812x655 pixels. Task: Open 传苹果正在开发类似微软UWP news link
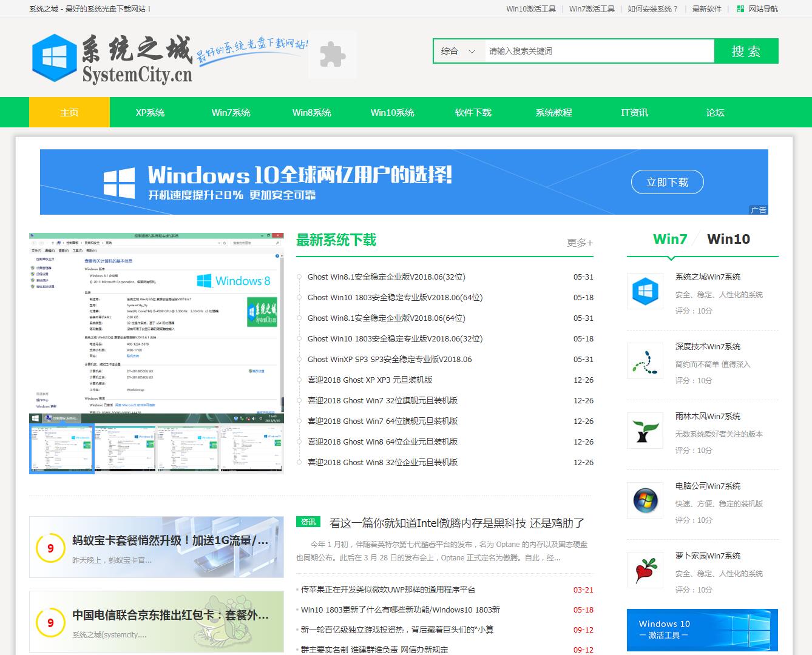(388, 589)
